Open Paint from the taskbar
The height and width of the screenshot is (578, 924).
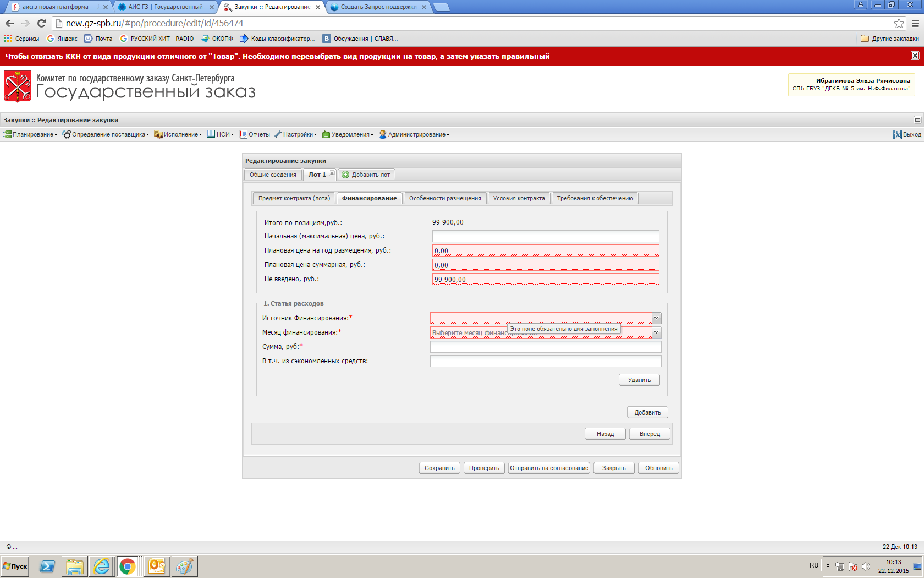[184, 566]
